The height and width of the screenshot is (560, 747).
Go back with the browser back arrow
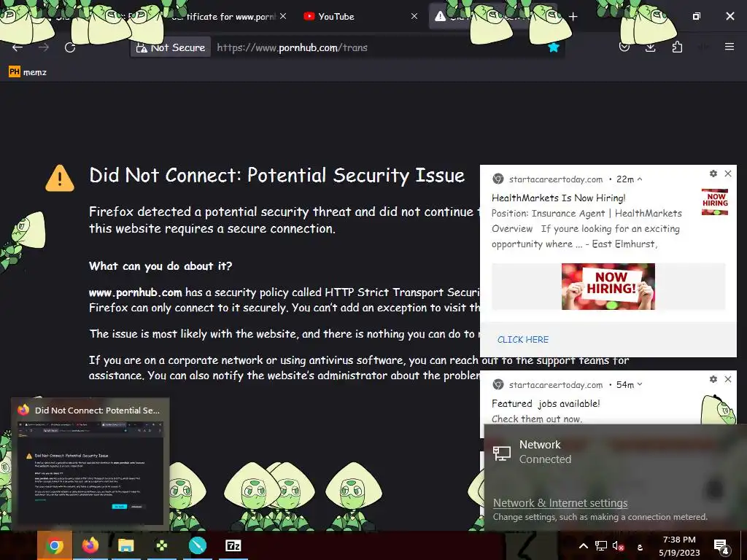(18, 47)
